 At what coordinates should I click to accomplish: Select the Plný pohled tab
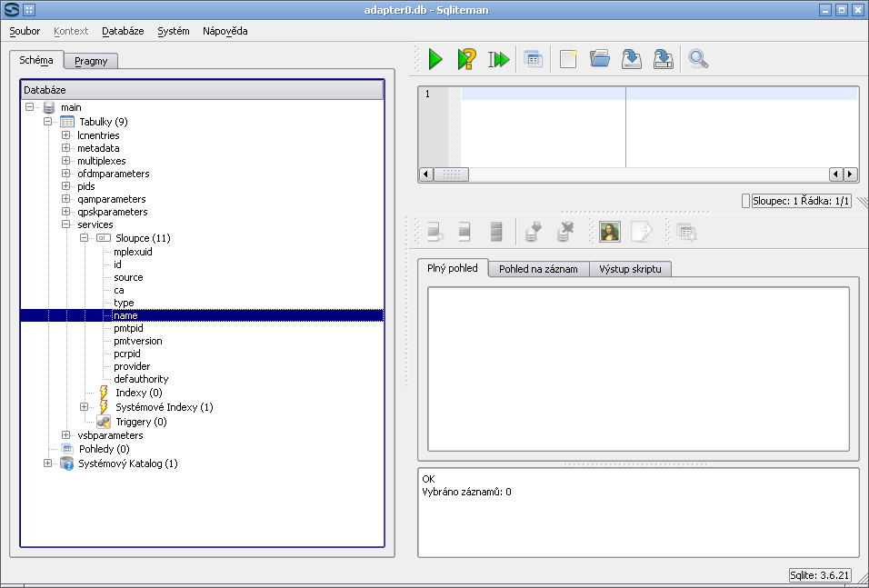point(453,268)
